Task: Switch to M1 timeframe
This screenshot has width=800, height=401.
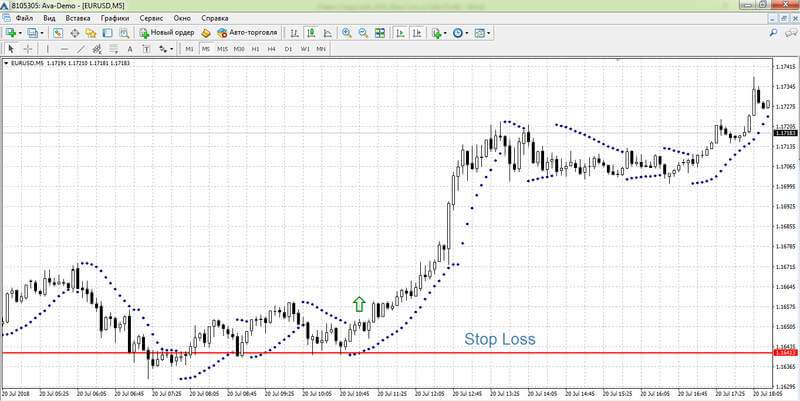Action: 189,49
